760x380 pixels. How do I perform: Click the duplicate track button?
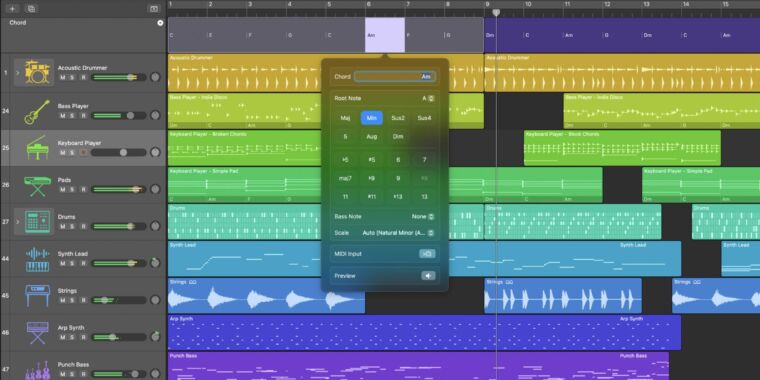32,9
